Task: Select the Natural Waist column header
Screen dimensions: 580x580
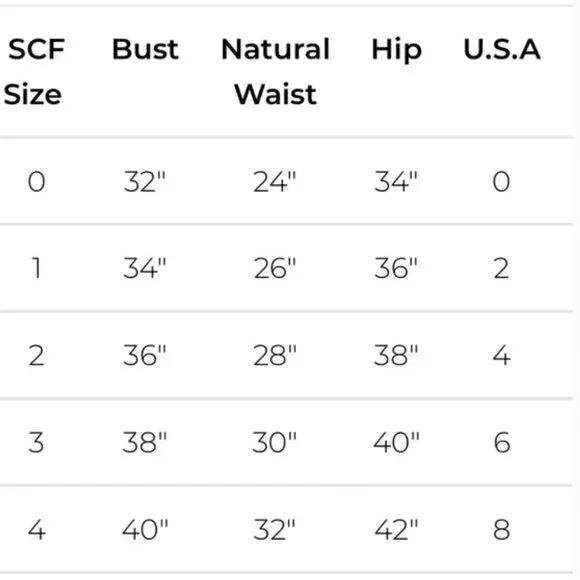Action: (x=275, y=71)
